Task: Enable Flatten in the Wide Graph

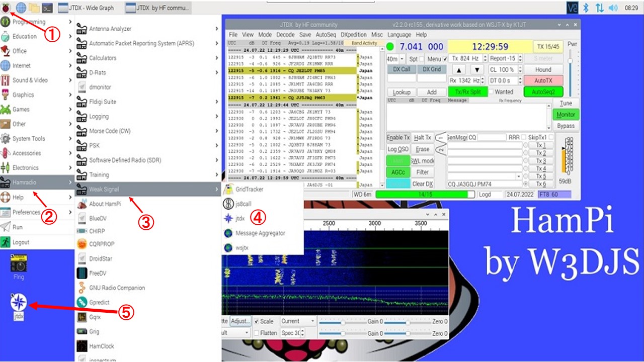Action: pyautogui.click(x=257, y=333)
